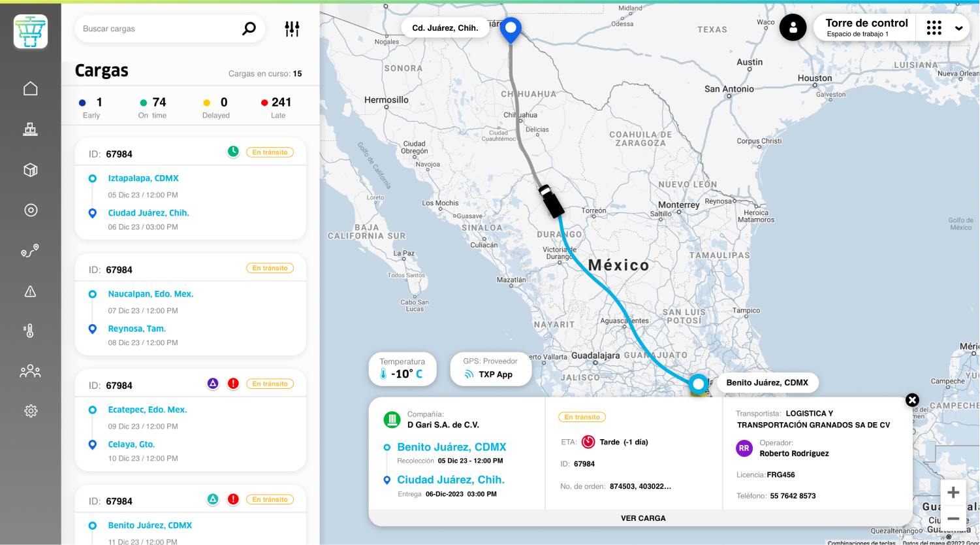
Task: Open the apps grid menu
Action: pos(934,27)
